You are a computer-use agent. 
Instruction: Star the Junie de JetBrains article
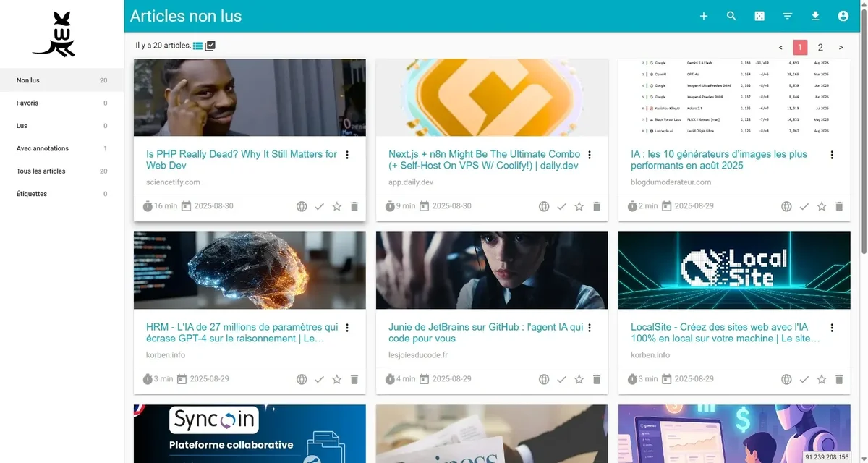pos(579,379)
